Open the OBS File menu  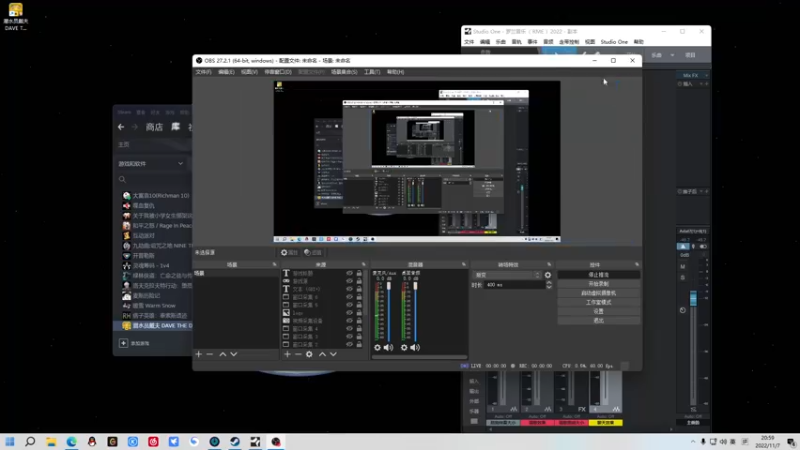point(203,72)
